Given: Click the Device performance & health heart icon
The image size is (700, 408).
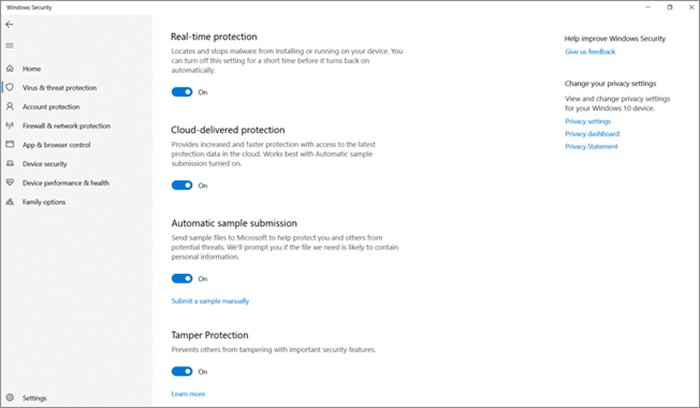Looking at the screenshot, I should tap(11, 183).
